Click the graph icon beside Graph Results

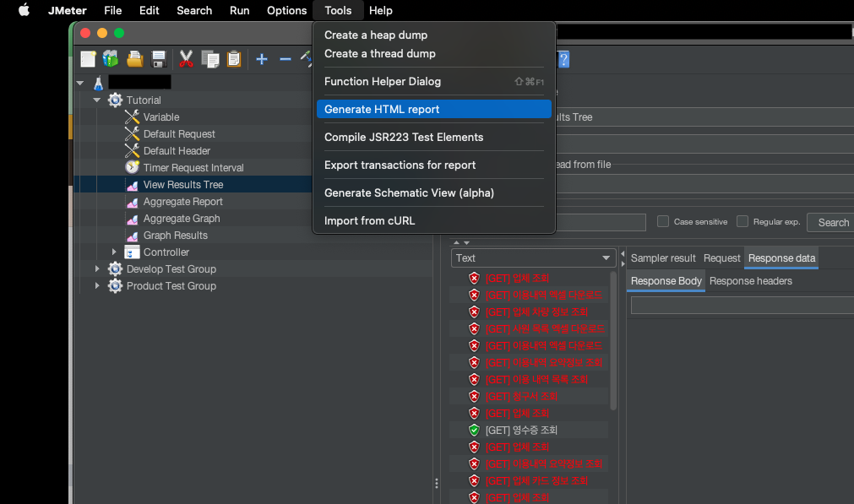(x=132, y=236)
